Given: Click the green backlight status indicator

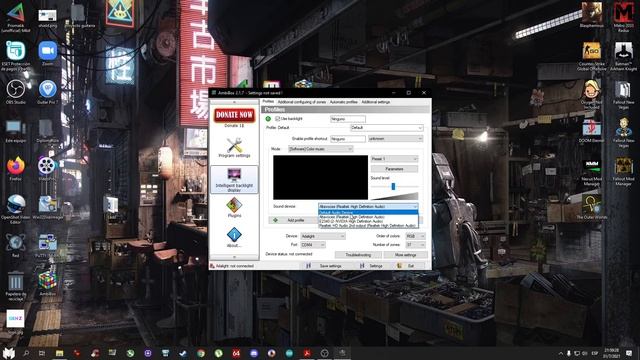Looking at the screenshot, I should point(268,119).
